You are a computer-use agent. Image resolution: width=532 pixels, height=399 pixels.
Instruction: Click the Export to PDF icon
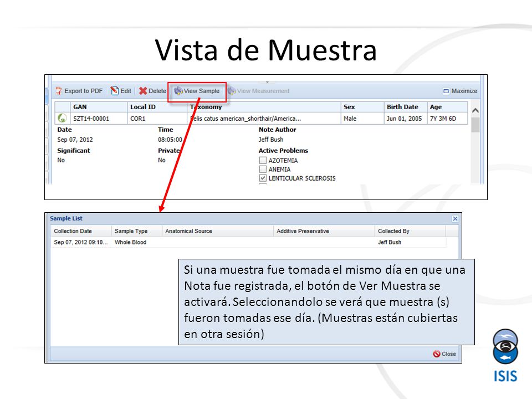pos(59,91)
